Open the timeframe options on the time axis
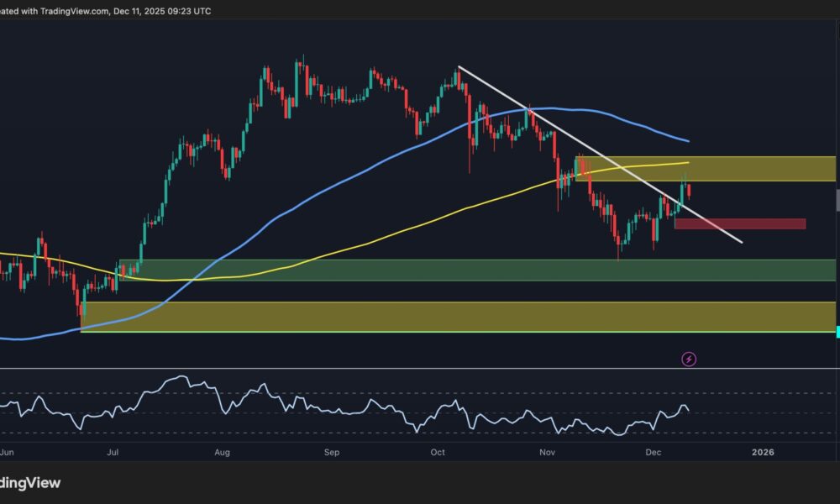Viewport: 840px width, 504px height. (x=420, y=452)
